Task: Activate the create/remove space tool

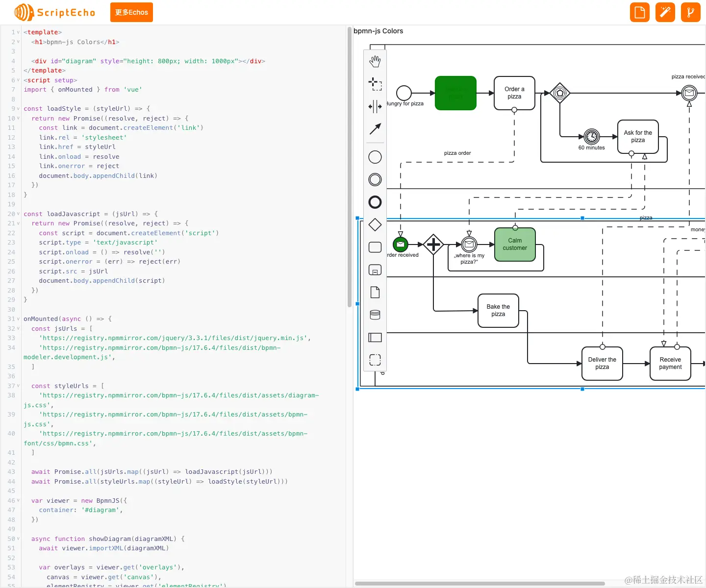Action: 375,106
